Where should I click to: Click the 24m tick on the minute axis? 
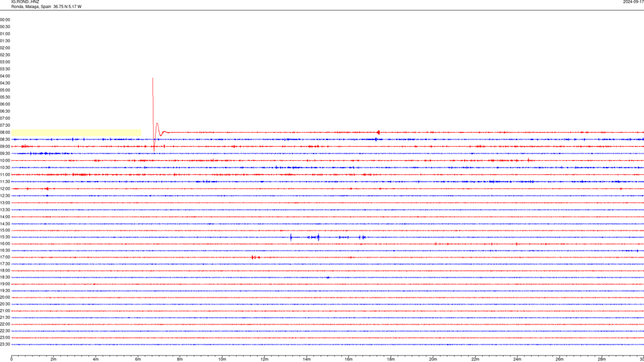517,359
